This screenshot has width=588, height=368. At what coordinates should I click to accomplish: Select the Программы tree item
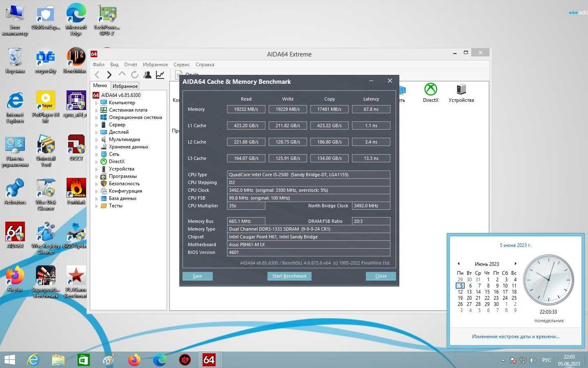pos(122,176)
